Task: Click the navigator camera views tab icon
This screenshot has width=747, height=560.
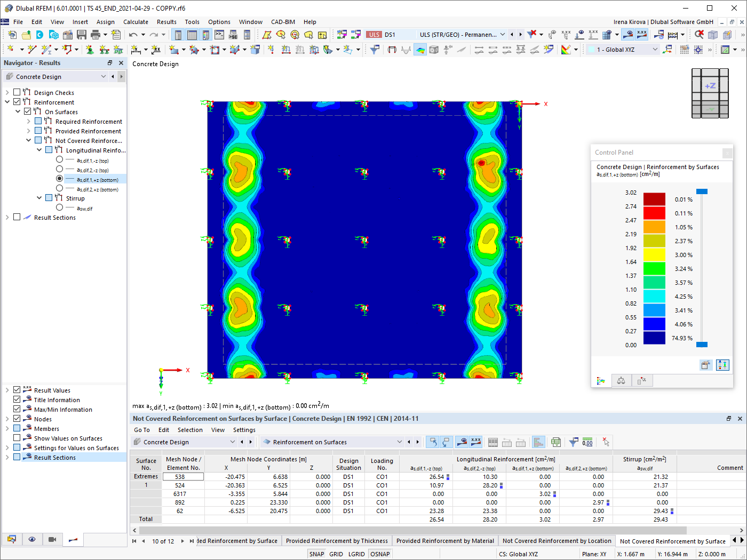Action: (52, 539)
